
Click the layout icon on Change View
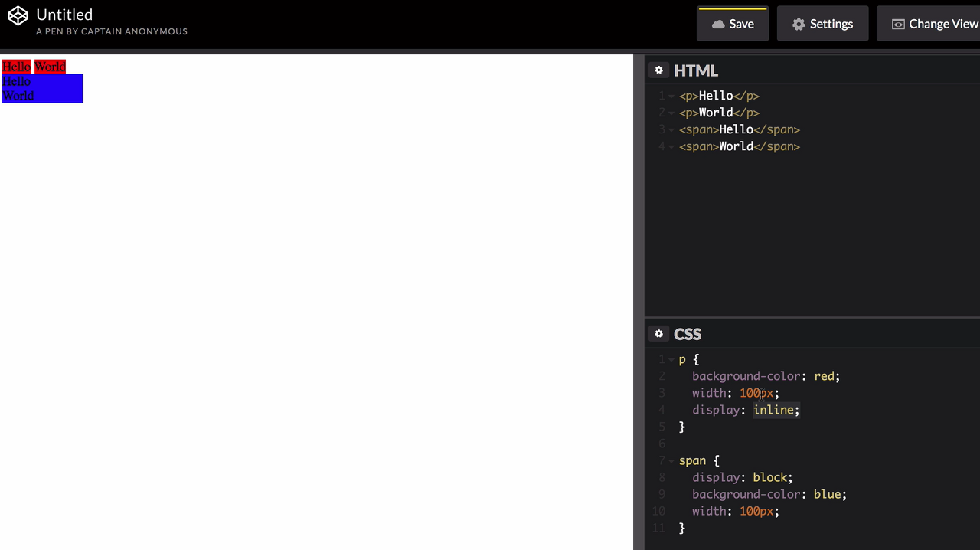898,25
